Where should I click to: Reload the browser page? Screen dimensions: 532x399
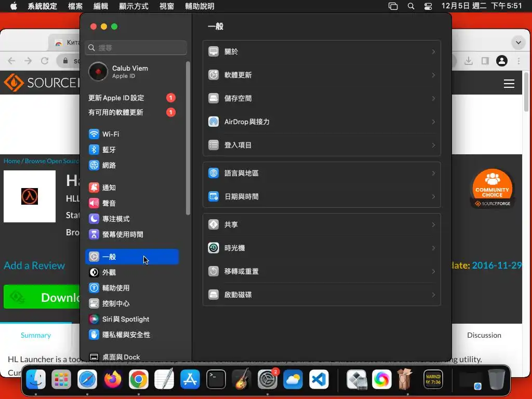pyautogui.click(x=45, y=61)
